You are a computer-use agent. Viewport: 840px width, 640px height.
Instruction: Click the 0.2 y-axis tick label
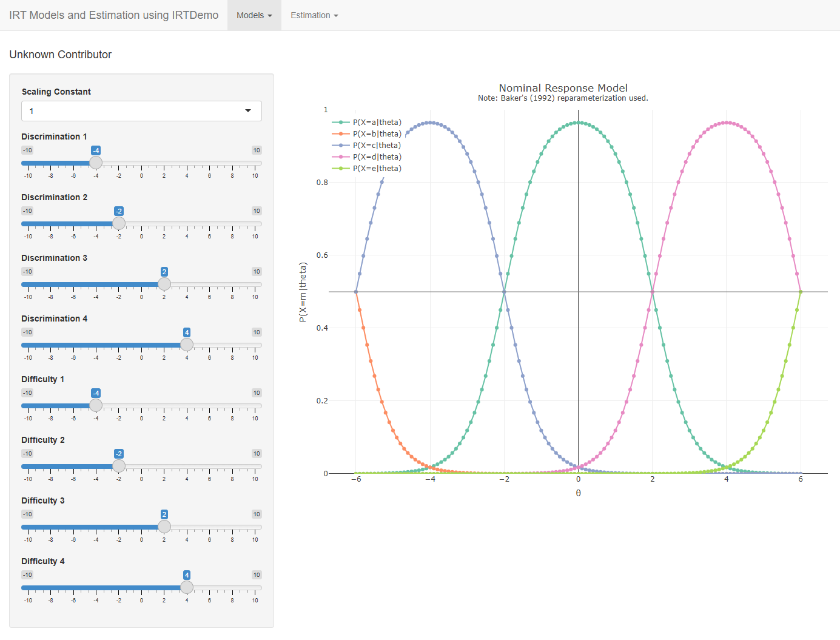coord(322,401)
